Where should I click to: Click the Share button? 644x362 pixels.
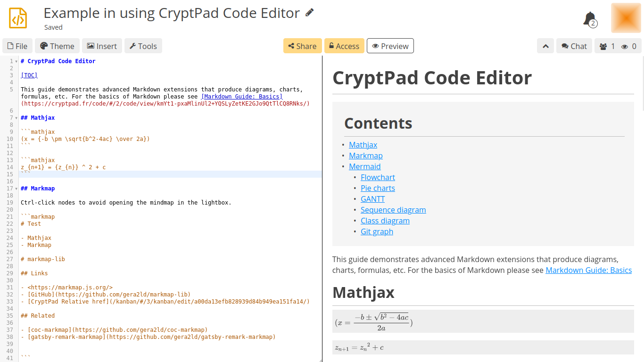[303, 46]
